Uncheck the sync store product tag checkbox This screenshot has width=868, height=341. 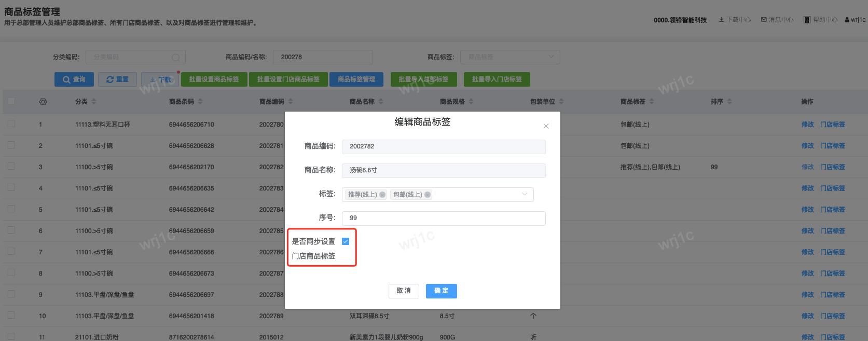[x=346, y=241]
